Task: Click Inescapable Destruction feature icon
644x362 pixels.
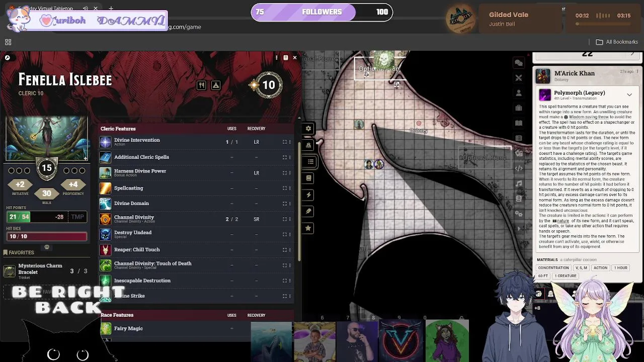Action: point(105,281)
